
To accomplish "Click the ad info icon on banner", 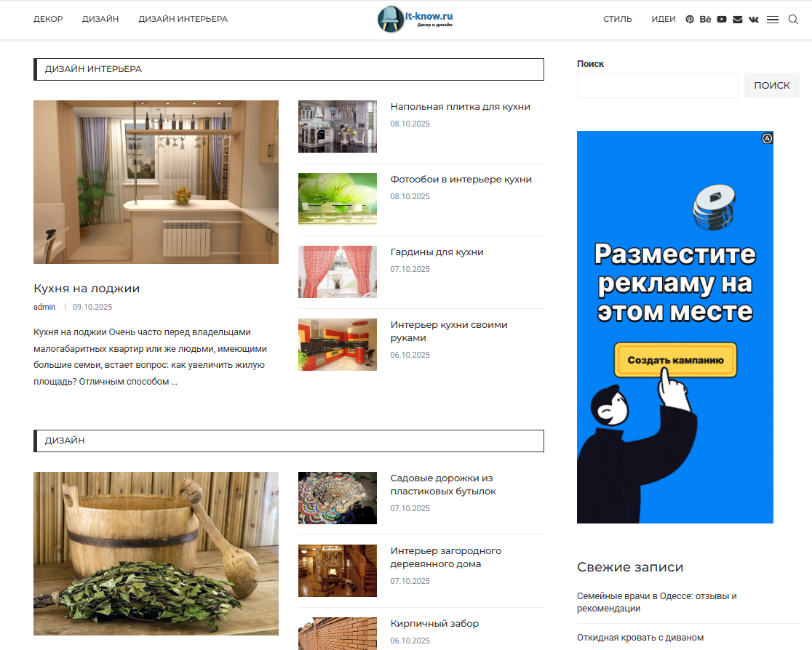I will point(767,138).
